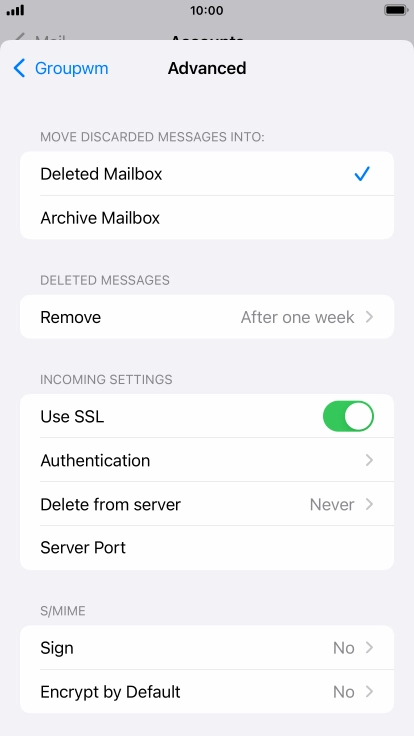Image resolution: width=414 pixels, height=736 pixels.
Task: Tap the battery icon in status bar
Action: pyautogui.click(x=396, y=10)
